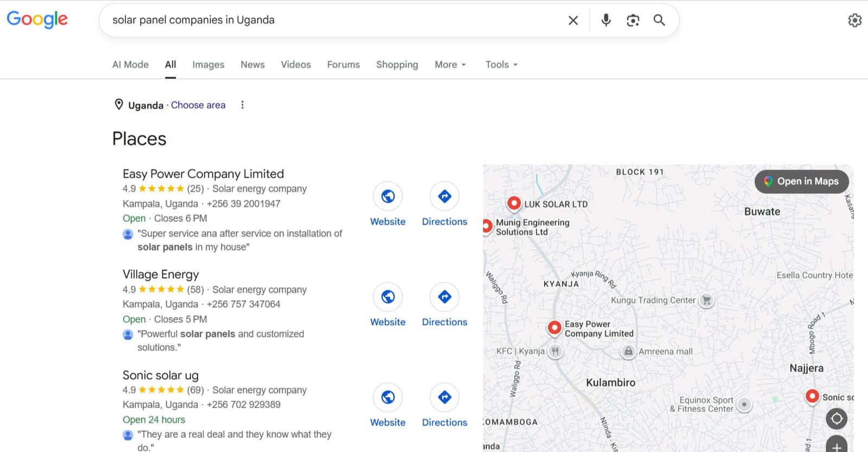Screen dimensions: 868x452
Task: Open quick settings gear icon
Action: 855,20
